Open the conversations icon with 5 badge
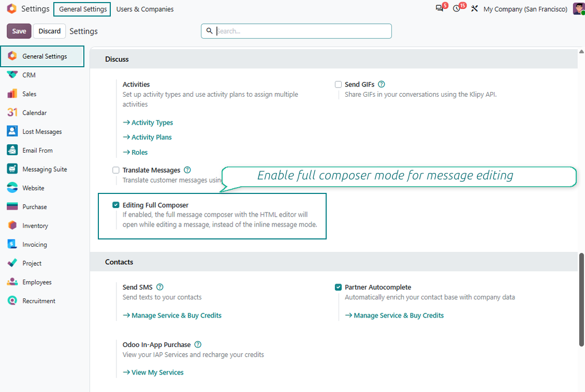The image size is (585, 392). (x=440, y=8)
